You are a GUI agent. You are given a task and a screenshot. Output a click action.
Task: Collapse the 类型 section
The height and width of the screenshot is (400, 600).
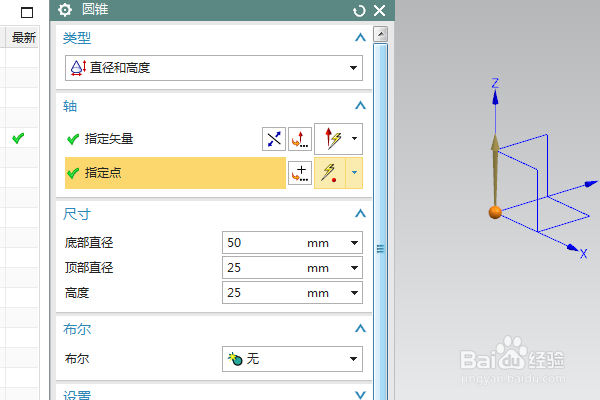pos(360,38)
